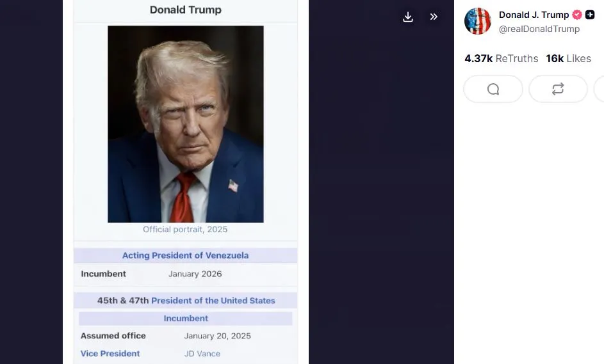Viewport: 604px width, 364px height.
Task: Click the JD Vance name
Action: point(202,354)
